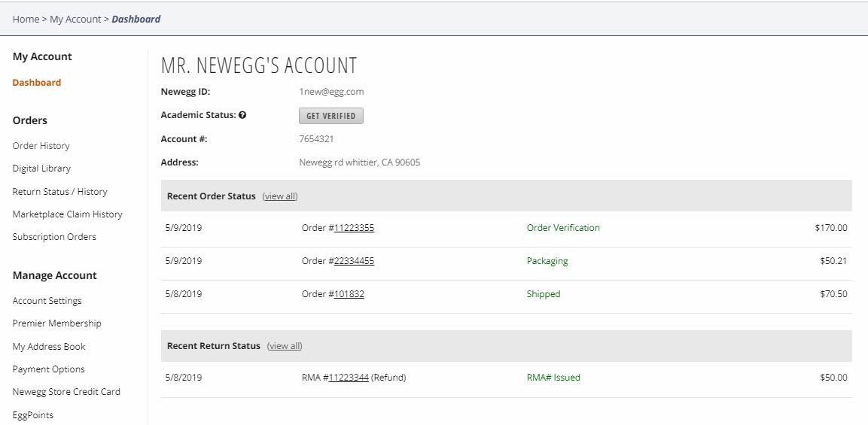Screen dimensions: 868x425
Task: Open Digital Library
Action: (41, 168)
